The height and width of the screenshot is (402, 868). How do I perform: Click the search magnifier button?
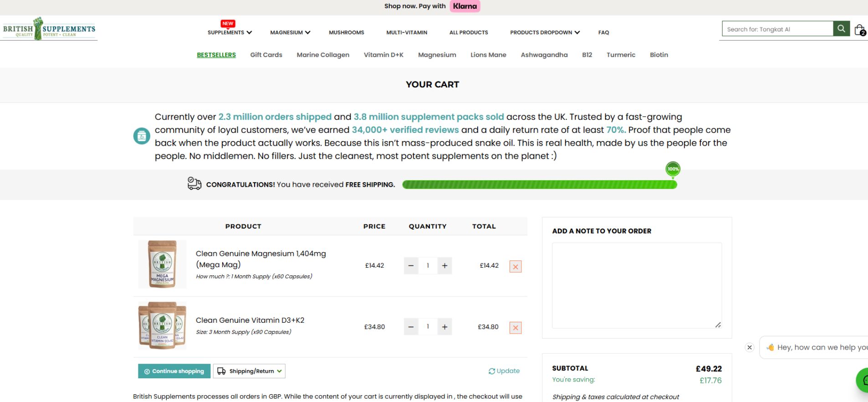click(841, 29)
